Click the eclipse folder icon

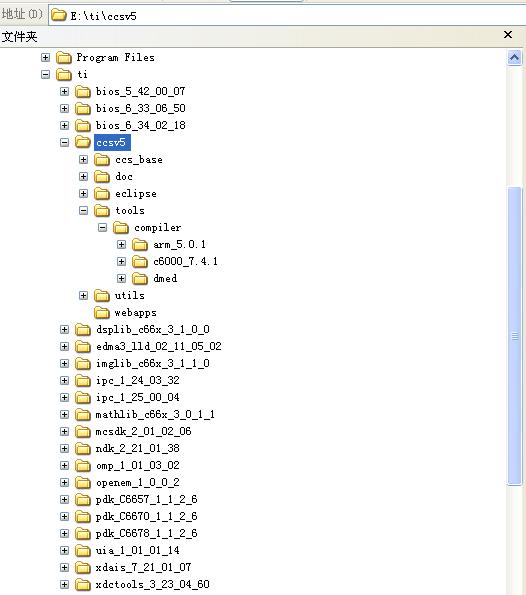pos(102,194)
